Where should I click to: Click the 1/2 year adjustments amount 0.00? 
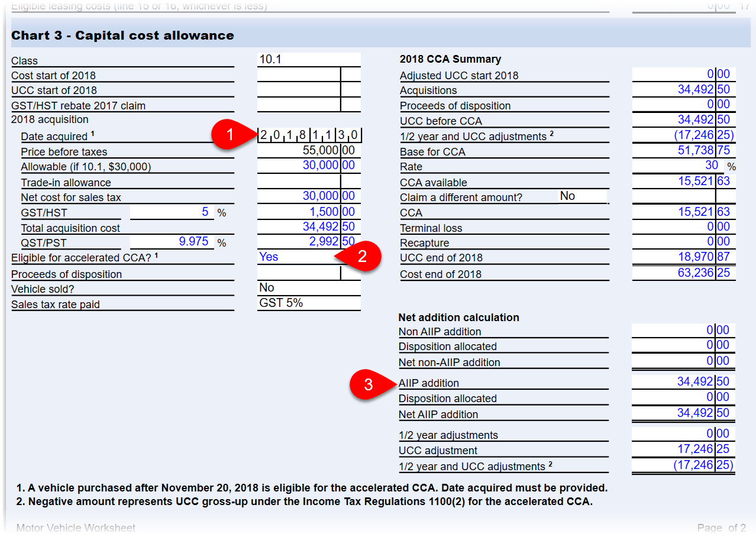(x=684, y=434)
